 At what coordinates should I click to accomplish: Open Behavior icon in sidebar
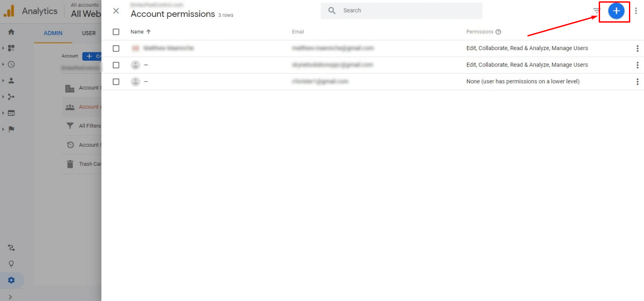tap(11, 113)
